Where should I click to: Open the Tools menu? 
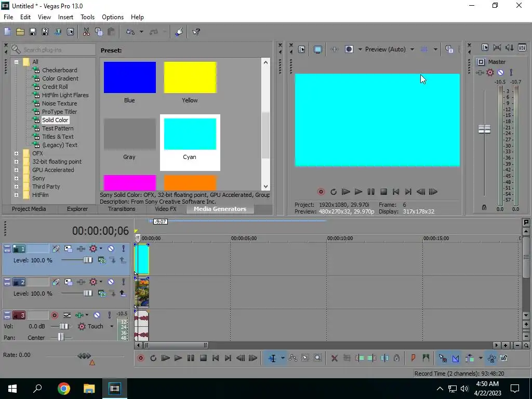coord(87,17)
